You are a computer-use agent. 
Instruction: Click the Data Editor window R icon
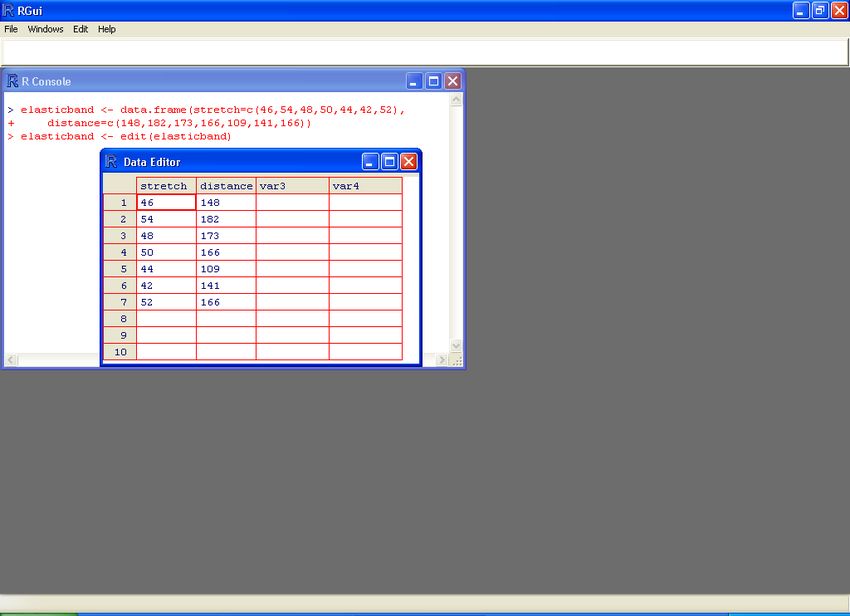tap(111, 162)
